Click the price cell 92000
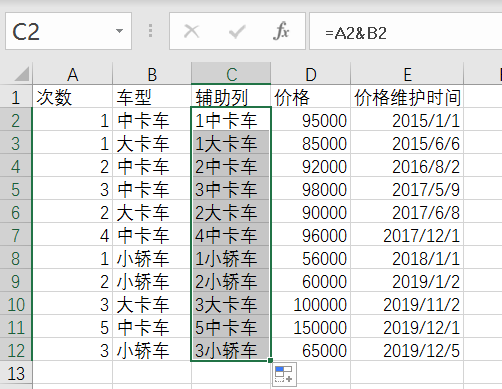Viewport: 502px width, 389px height. tap(310, 165)
